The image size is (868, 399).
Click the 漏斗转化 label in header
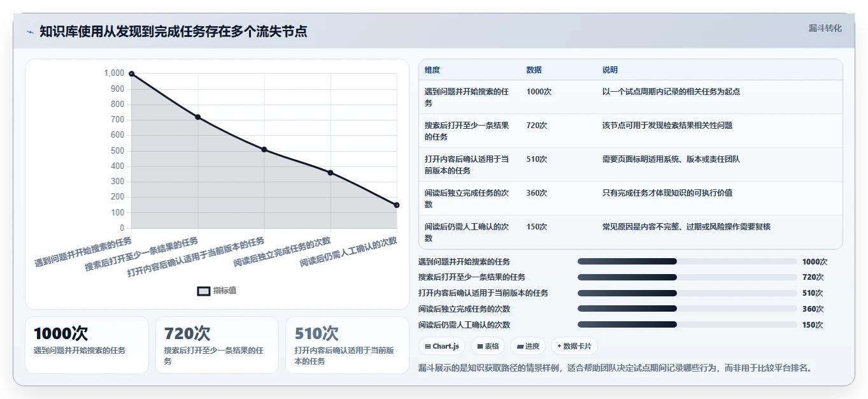[x=825, y=28]
